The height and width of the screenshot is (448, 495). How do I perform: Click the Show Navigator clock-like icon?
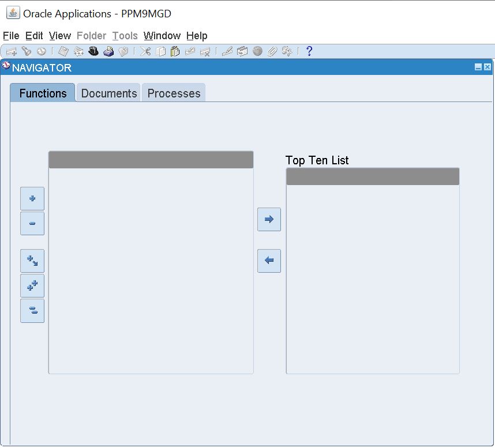pyautogui.click(x=41, y=51)
